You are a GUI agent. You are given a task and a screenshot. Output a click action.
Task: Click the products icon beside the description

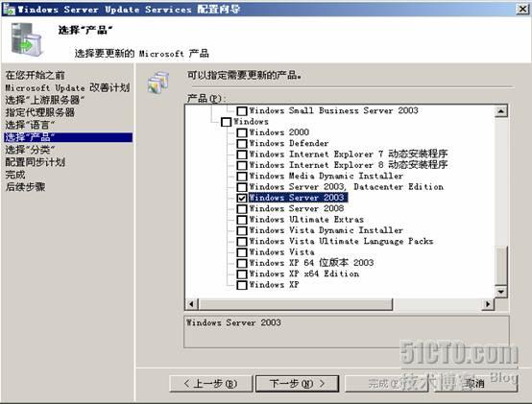(x=158, y=83)
